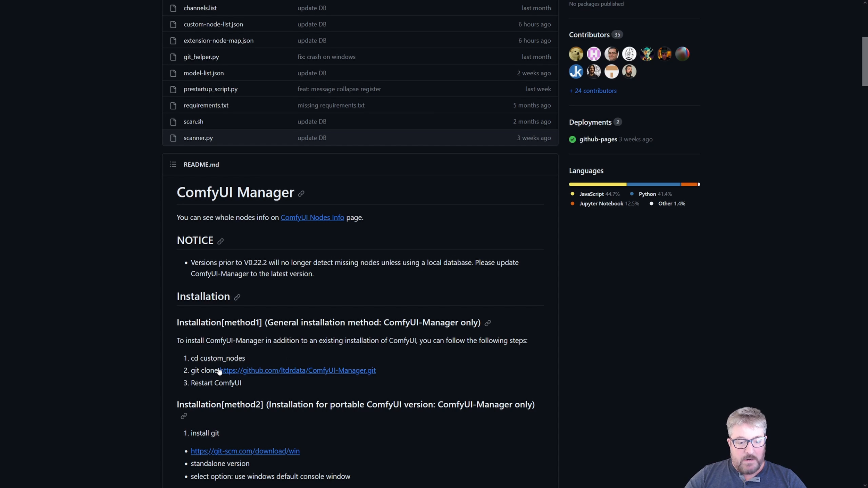Click the page vertical scrollbar thumb

(x=865, y=61)
